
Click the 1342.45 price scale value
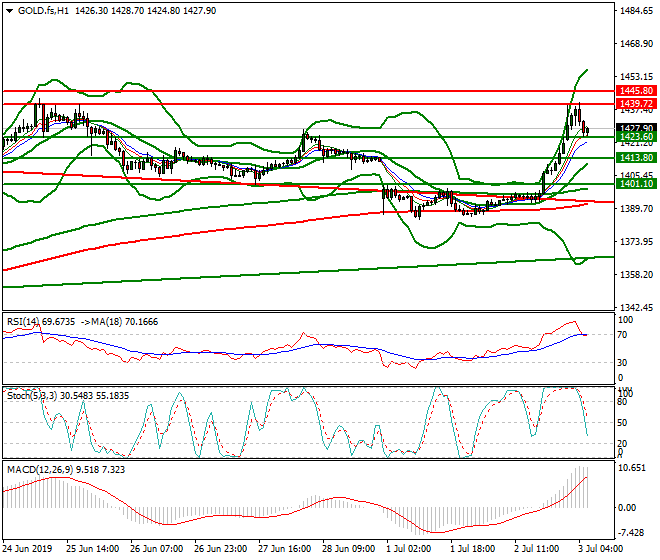(637, 307)
